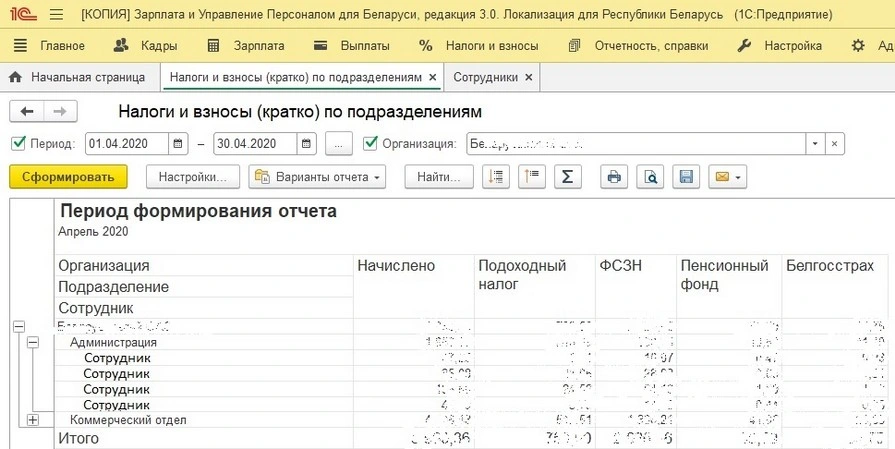
Task: Open the Зарплата menu
Action: [246, 46]
